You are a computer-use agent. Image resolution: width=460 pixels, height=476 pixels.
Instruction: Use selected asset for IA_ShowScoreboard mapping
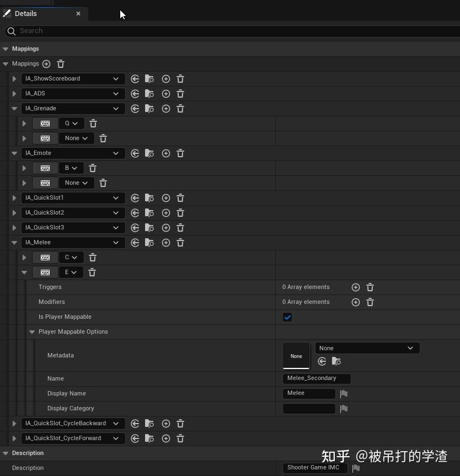coord(135,78)
